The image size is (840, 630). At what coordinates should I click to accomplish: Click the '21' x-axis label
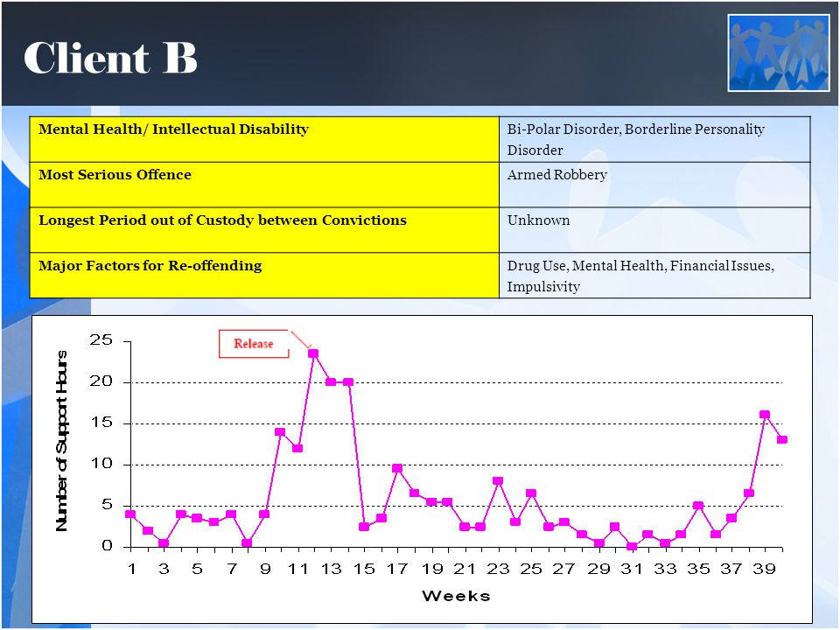(x=464, y=569)
